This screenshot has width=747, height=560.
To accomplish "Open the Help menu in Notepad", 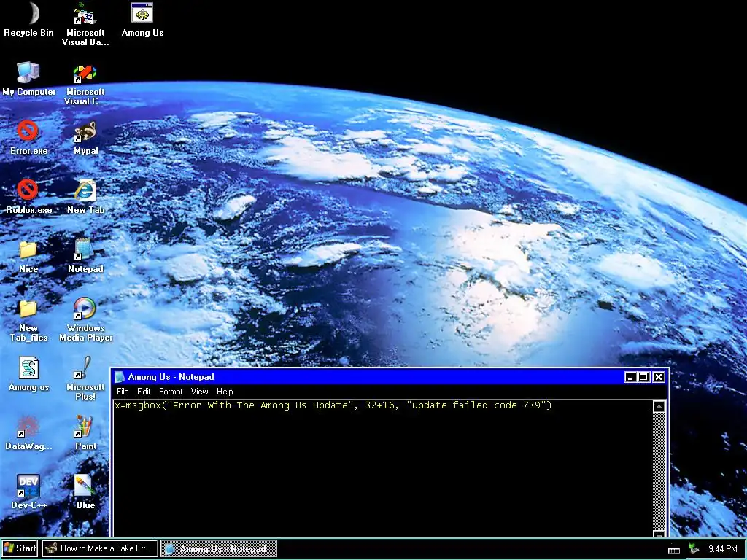I will pos(225,392).
